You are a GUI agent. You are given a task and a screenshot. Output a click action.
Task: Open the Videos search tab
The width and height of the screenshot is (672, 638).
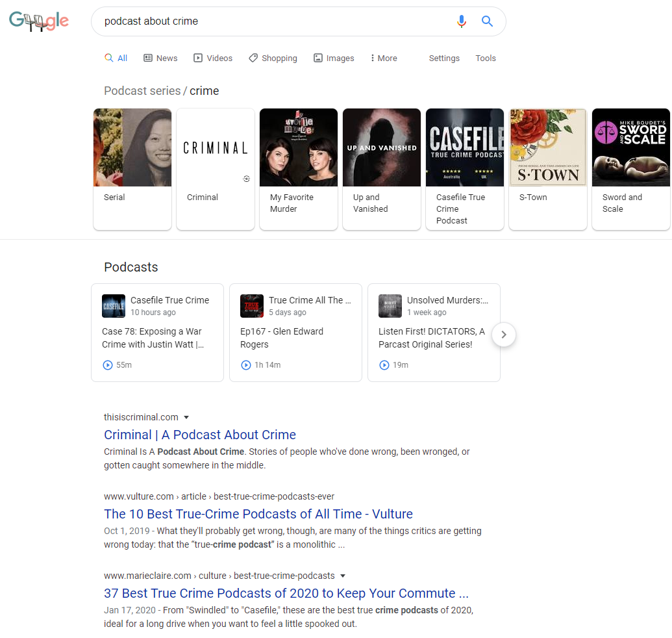(x=213, y=58)
